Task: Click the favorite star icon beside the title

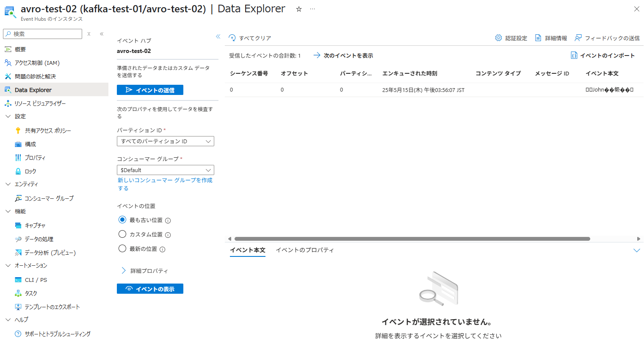Action: [x=299, y=9]
